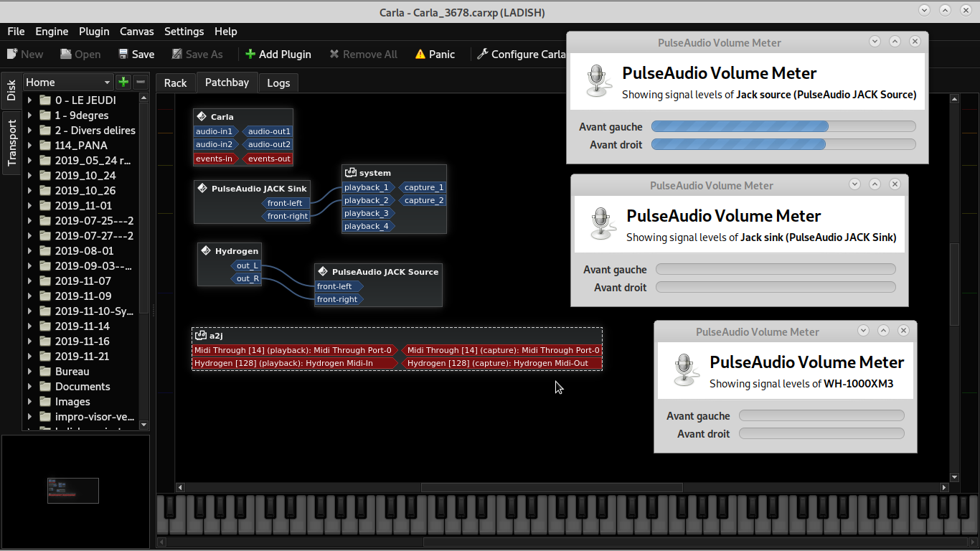Click Avant droit level bar of Jack source
Viewport: 980px width, 551px height.
pos(783,144)
